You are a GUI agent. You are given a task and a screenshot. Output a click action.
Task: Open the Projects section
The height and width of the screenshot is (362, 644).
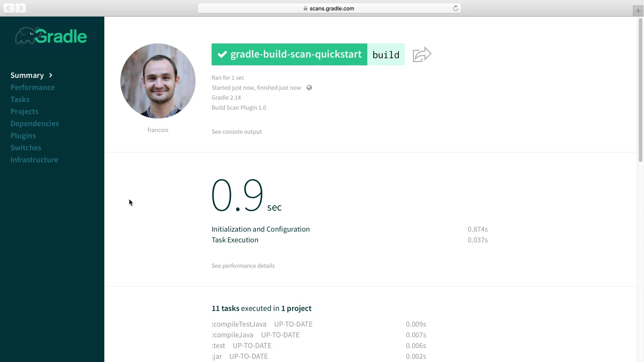[24, 111]
